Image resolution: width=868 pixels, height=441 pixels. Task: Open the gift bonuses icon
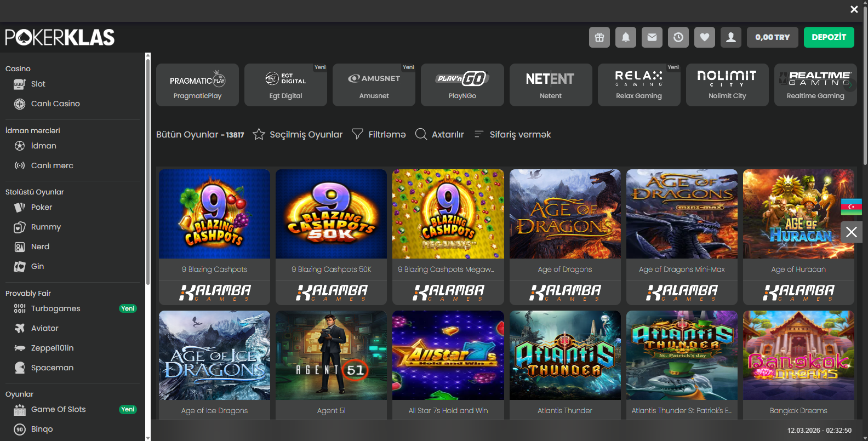click(599, 37)
